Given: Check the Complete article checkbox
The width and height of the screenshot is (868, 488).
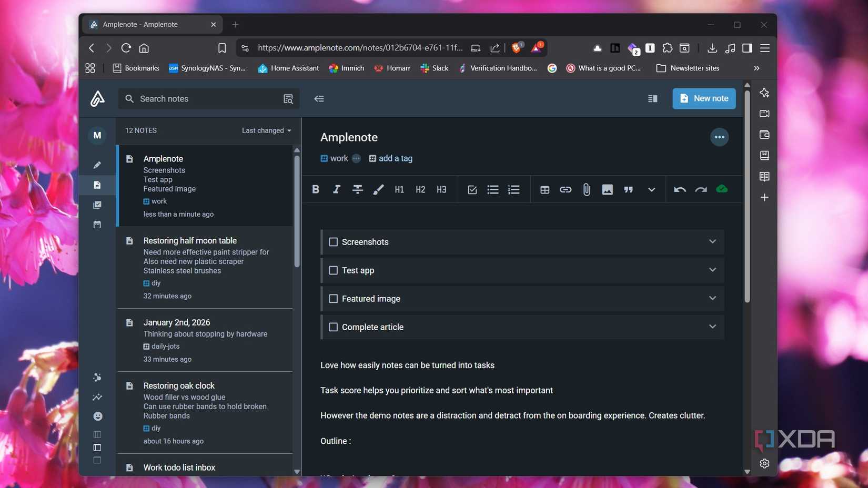Looking at the screenshot, I should click(333, 327).
